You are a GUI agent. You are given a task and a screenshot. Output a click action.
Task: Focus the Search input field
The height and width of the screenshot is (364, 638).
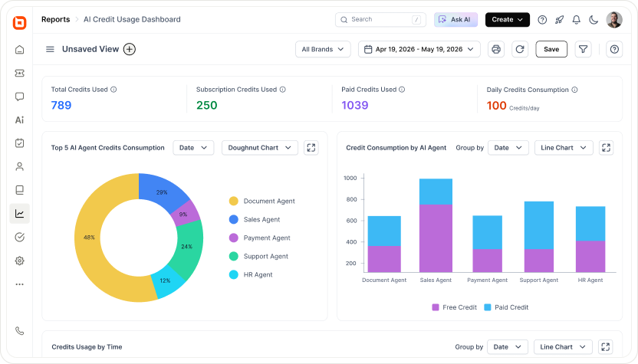click(x=380, y=19)
